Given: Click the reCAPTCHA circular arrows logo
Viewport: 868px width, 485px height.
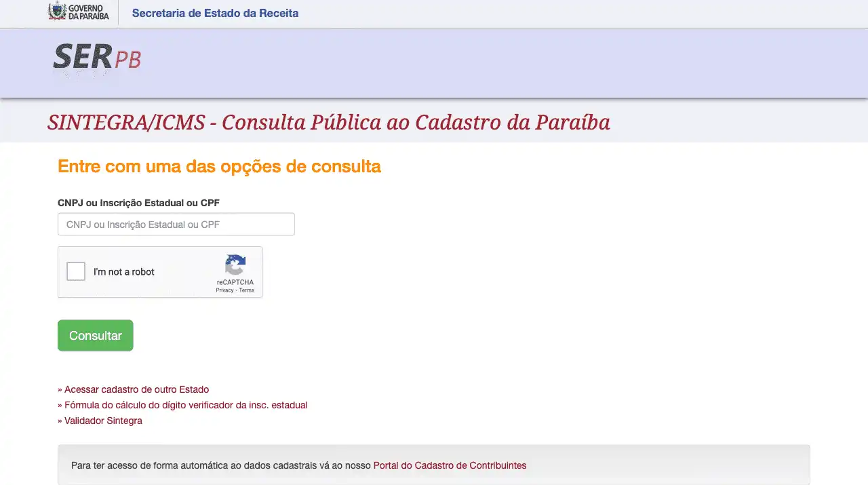Looking at the screenshot, I should [235, 265].
